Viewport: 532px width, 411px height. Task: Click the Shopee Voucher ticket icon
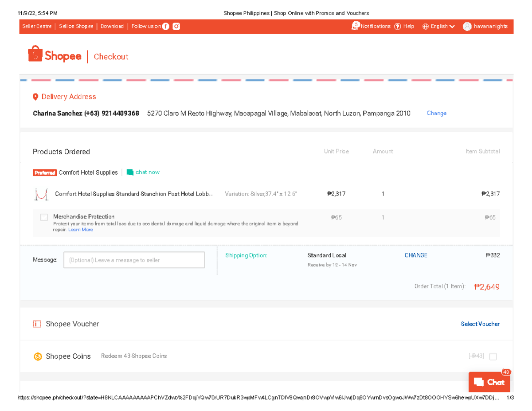tap(37, 324)
